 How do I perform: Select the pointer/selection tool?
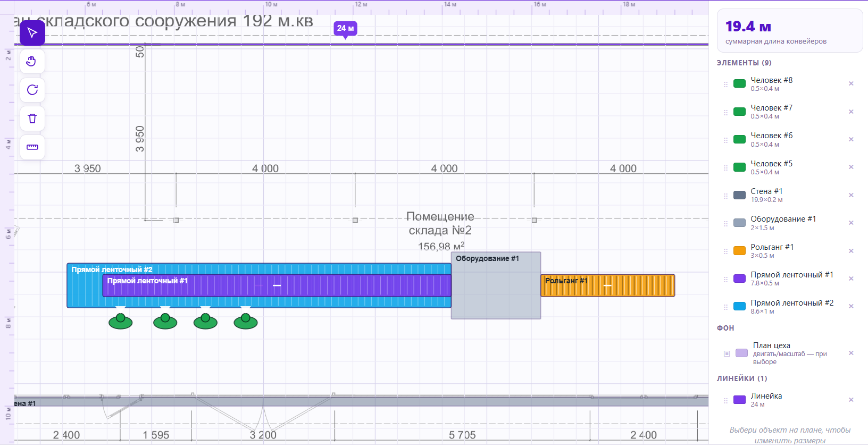coord(32,33)
